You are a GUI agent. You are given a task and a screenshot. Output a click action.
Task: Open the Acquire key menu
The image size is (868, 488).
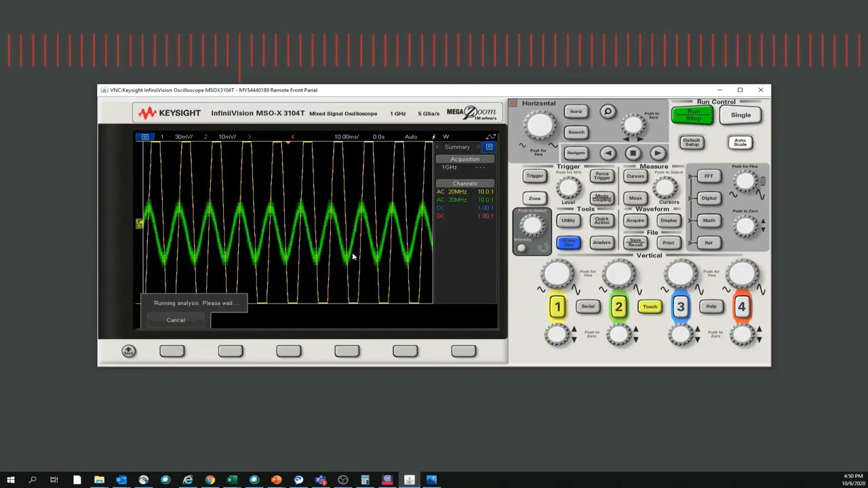click(x=635, y=220)
